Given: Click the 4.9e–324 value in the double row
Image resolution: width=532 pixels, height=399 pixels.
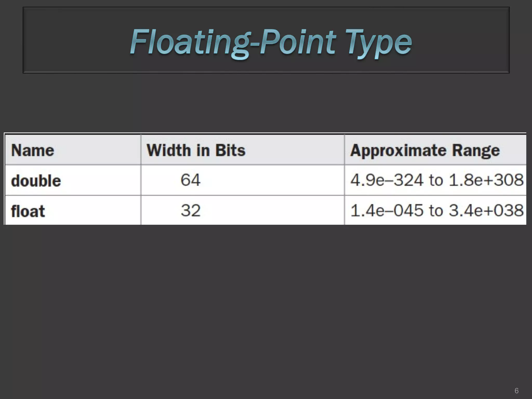Looking at the screenshot, I should [x=387, y=180].
